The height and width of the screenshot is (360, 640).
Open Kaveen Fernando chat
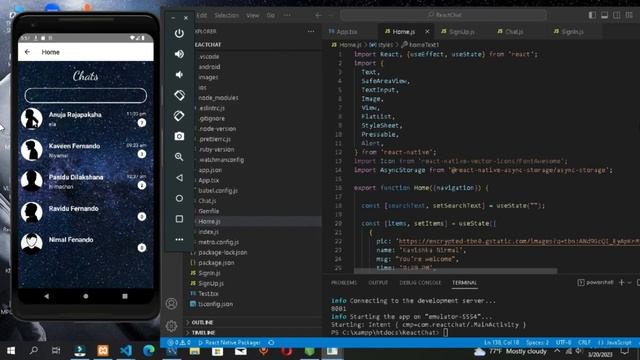[86, 150]
